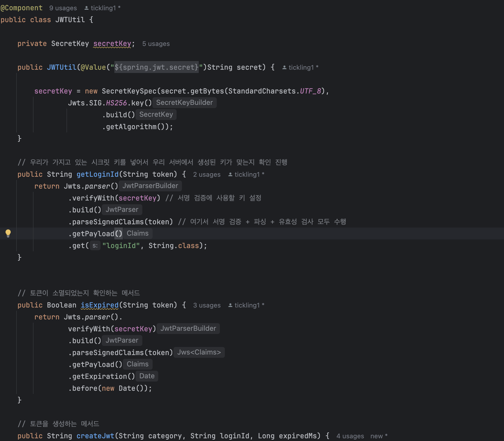The image size is (504, 441).
Task: Click the 's:' parameter hint in .get(
Action: 95,246
